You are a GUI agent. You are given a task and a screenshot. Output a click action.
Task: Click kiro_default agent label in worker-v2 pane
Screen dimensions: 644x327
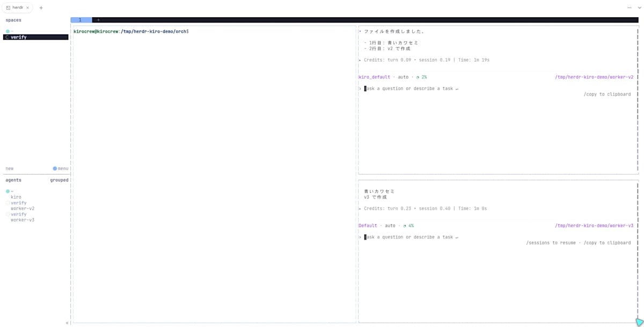[375, 77]
